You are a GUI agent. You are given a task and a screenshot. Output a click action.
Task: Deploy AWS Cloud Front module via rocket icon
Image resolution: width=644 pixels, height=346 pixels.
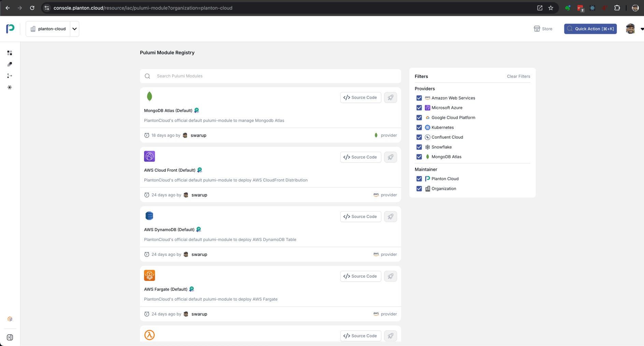click(x=390, y=157)
